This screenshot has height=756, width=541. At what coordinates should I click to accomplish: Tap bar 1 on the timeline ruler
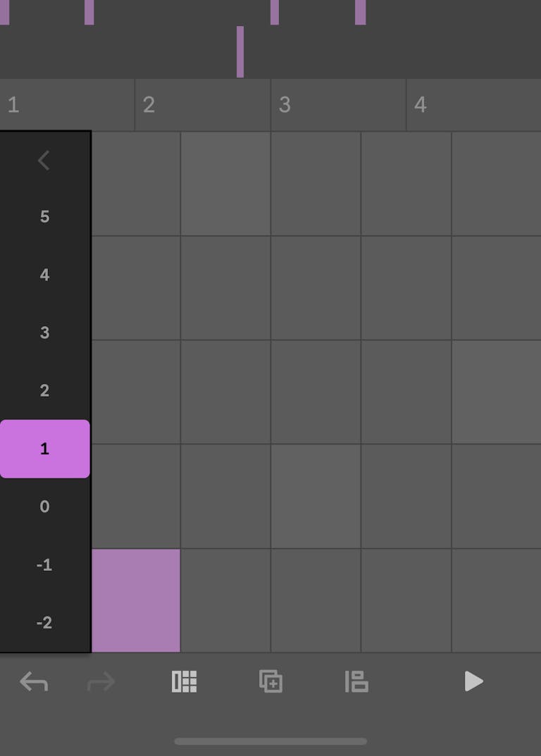coord(42,104)
